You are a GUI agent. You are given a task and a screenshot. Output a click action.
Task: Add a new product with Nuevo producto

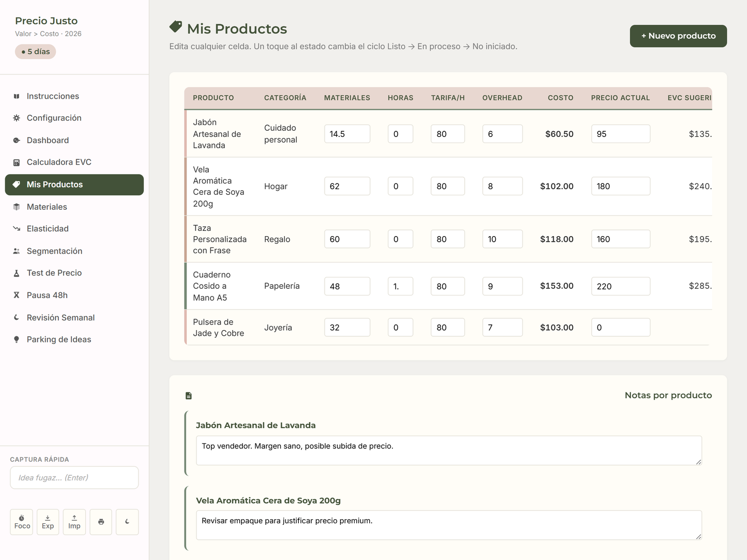[678, 36]
